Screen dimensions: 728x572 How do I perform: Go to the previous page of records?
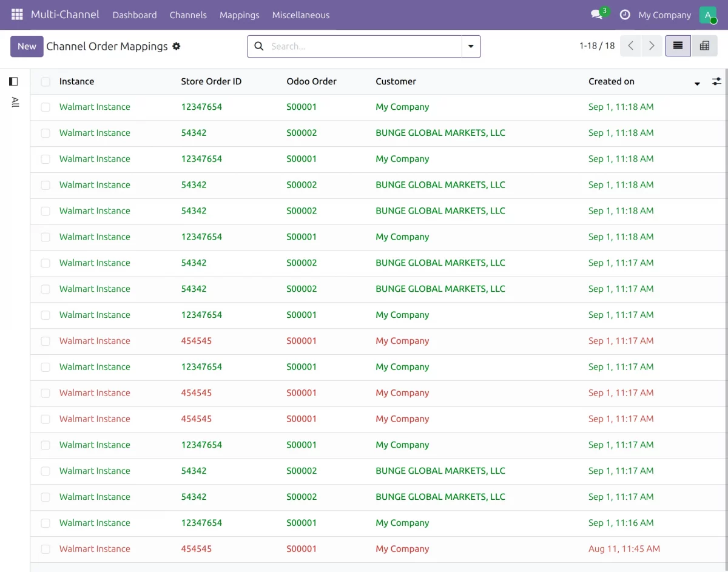(x=630, y=46)
